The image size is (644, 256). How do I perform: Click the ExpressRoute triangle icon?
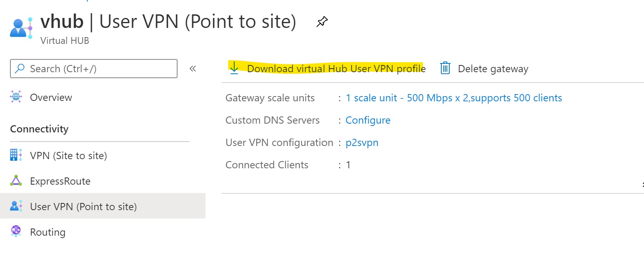[16, 181]
